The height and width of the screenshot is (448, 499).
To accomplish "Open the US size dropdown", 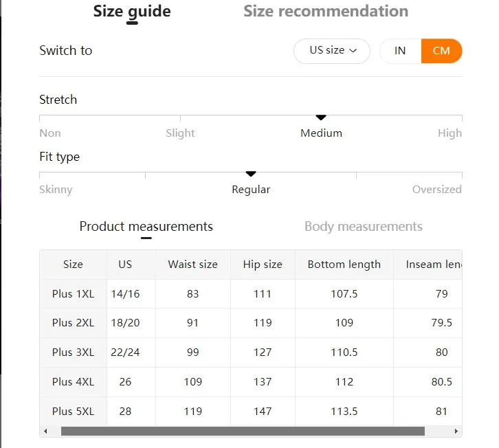I will pyautogui.click(x=332, y=51).
